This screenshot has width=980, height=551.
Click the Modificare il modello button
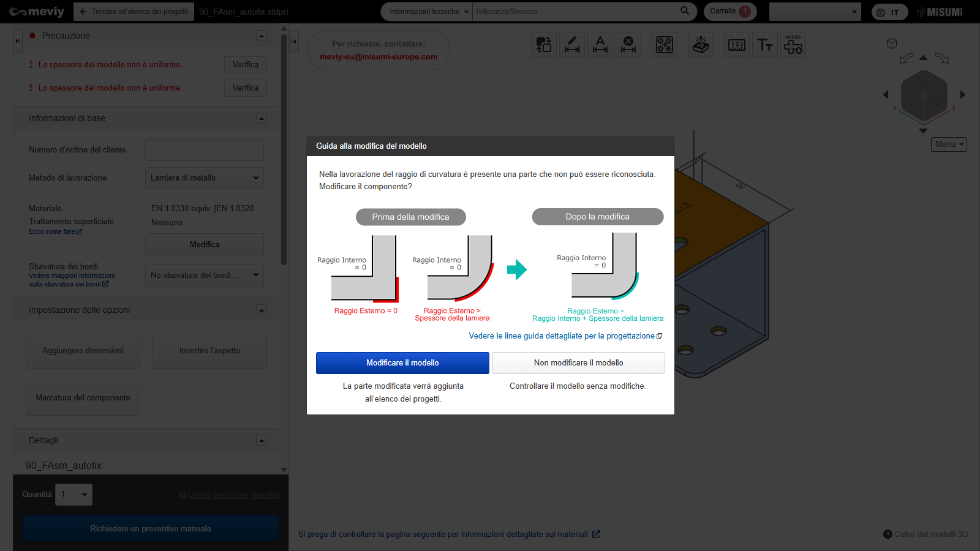(x=402, y=363)
